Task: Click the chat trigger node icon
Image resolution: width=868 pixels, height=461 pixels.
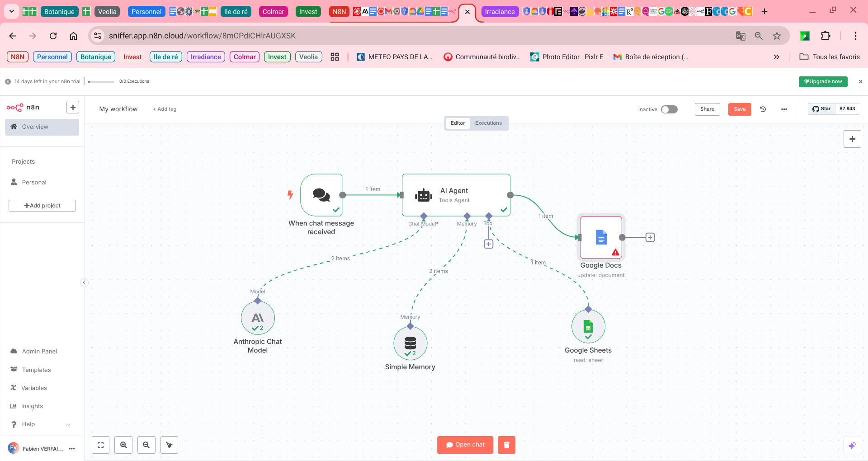Action: point(321,195)
